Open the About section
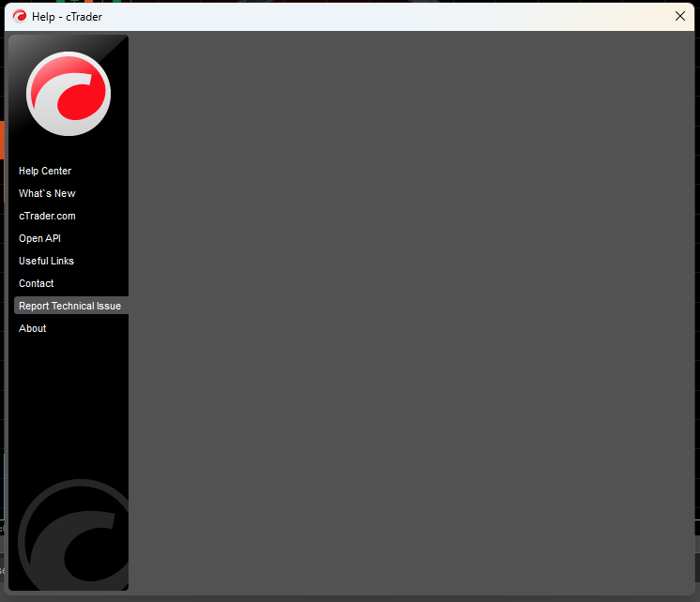Screen dimensions: 700x602 [x=32, y=328]
